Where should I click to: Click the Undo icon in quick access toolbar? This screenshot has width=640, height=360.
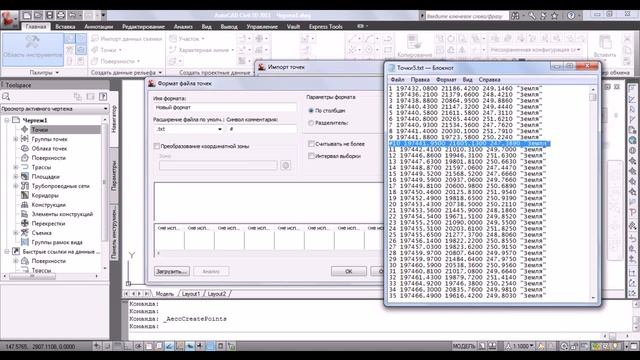point(72,16)
